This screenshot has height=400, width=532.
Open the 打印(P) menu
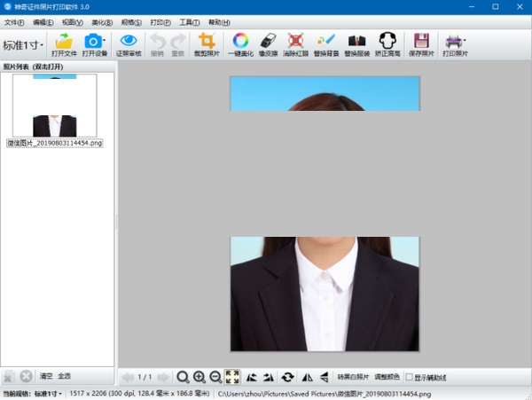click(160, 21)
